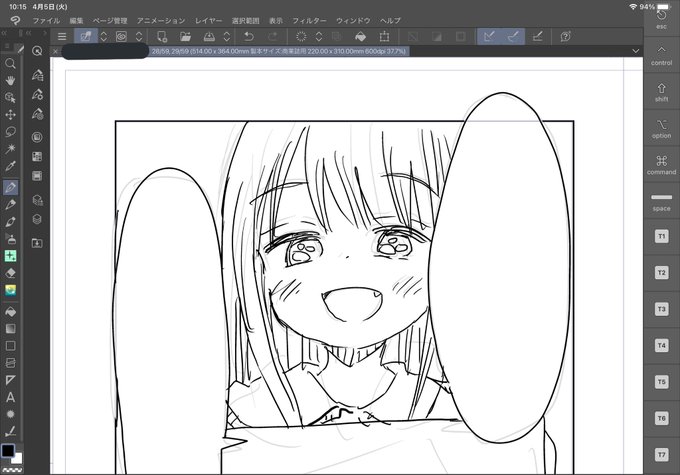The image size is (680, 475).
Task: Select the Correct line tool
Action: [x=10, y=431]
